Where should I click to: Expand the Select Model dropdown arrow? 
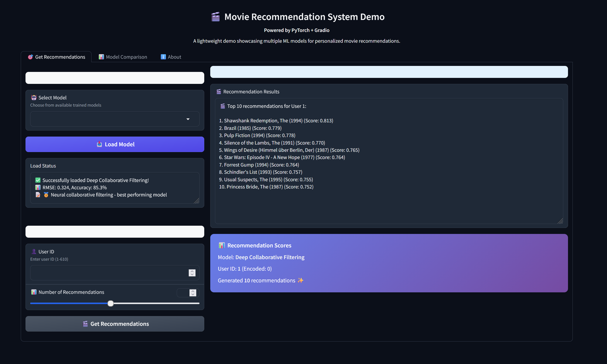188,119
